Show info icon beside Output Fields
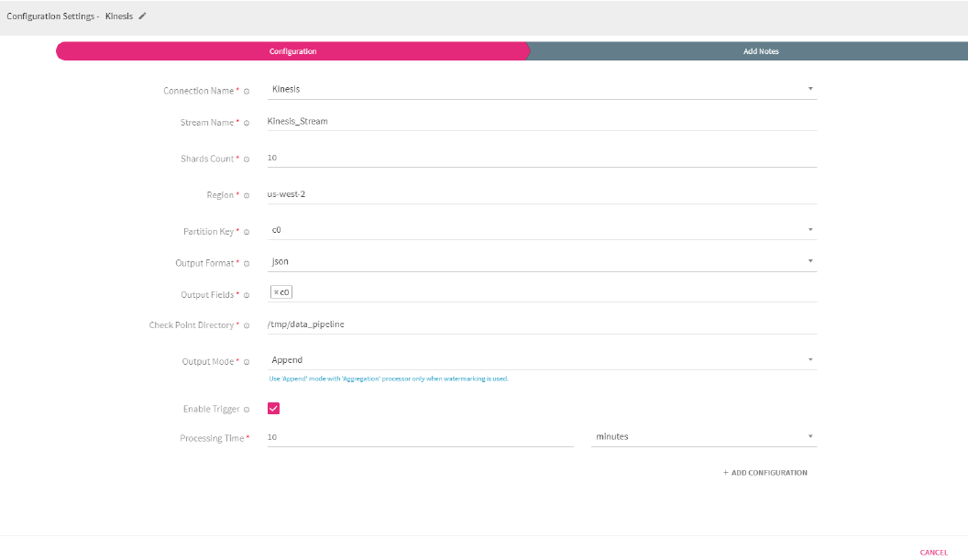Viewport: 968px width, 560px height. click(247, 295)
